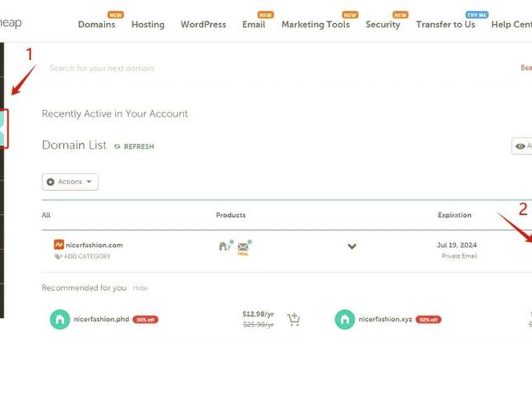Select nicerfashion.xyz recommended domain
This screenshot has width=532, height=399.
386,319
